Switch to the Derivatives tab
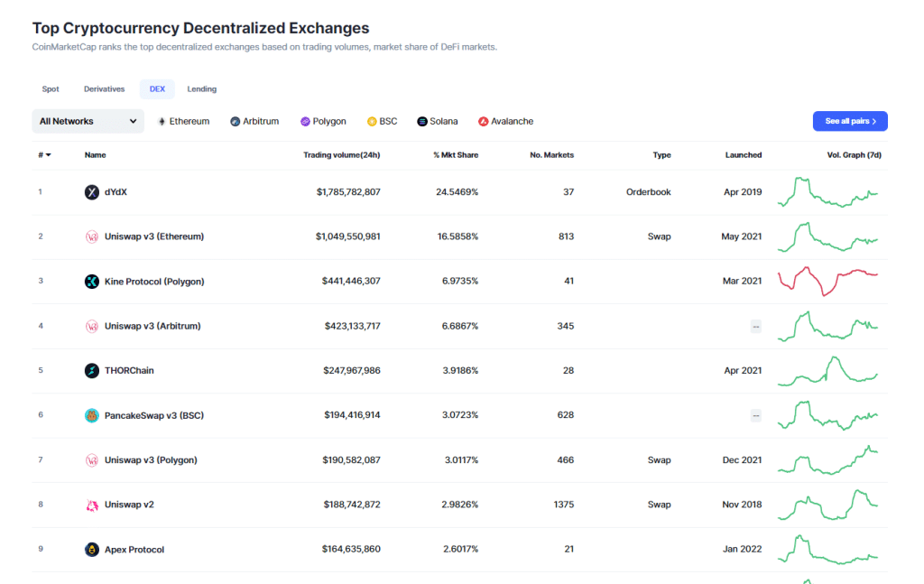Image resolution: width=924 pixels, height=584 pixels. pos(104,89)
